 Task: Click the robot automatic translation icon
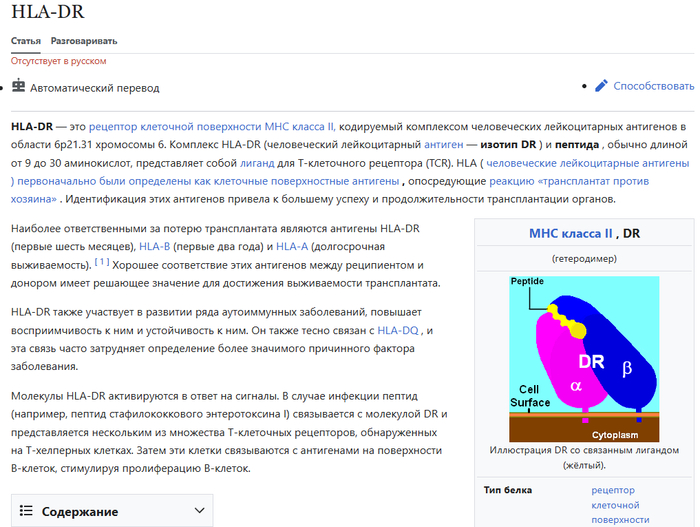(18, 87)
